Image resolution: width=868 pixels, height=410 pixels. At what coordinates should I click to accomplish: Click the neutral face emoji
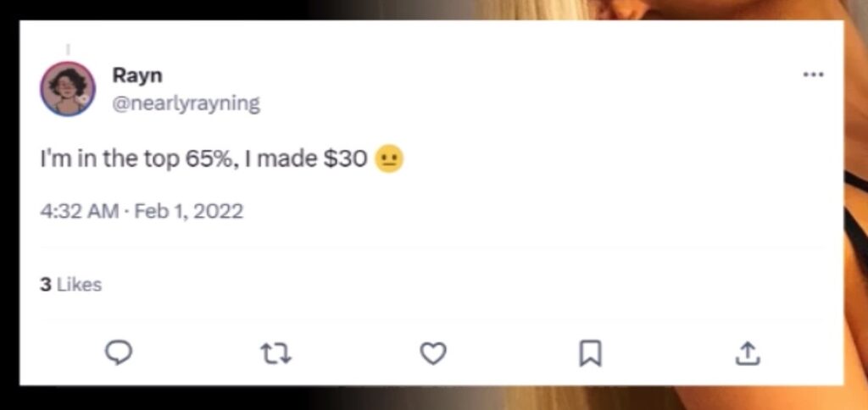[389, 160]
